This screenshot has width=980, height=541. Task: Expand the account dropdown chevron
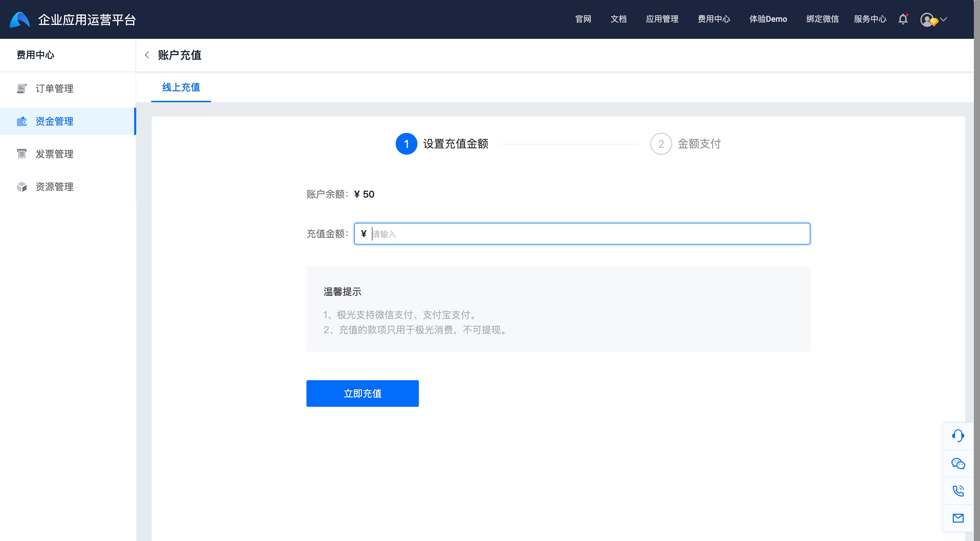[x=944, y=19]
